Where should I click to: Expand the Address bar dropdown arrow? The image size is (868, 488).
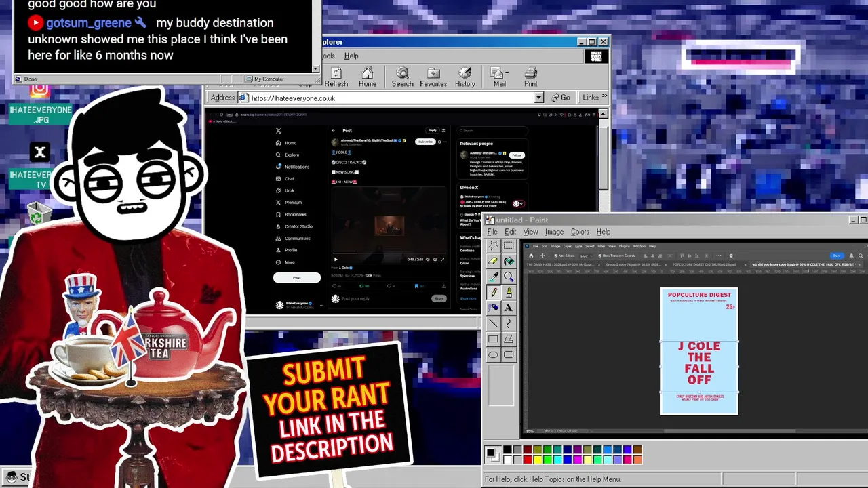pyautogui.click(x=539, y=98)
